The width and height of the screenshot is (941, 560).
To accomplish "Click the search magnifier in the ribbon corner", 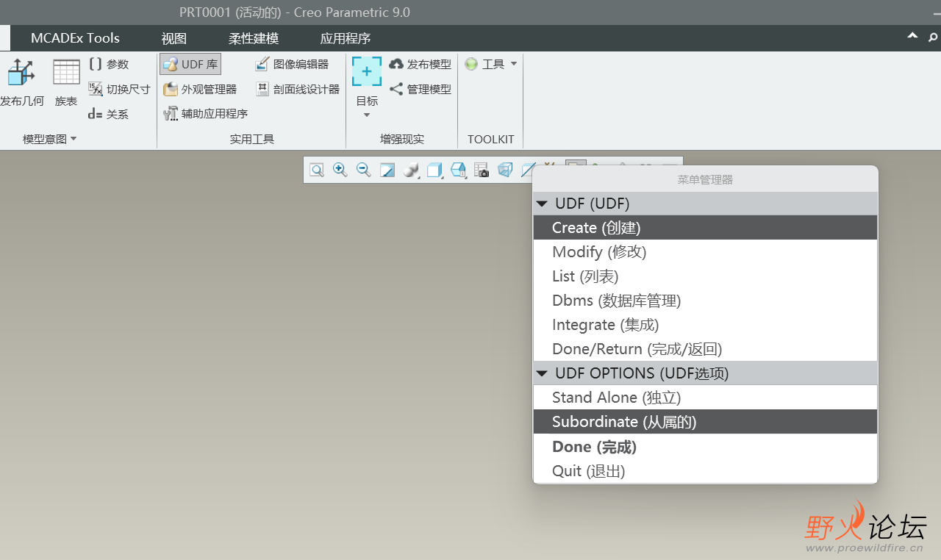I will (x=933, y=37).
